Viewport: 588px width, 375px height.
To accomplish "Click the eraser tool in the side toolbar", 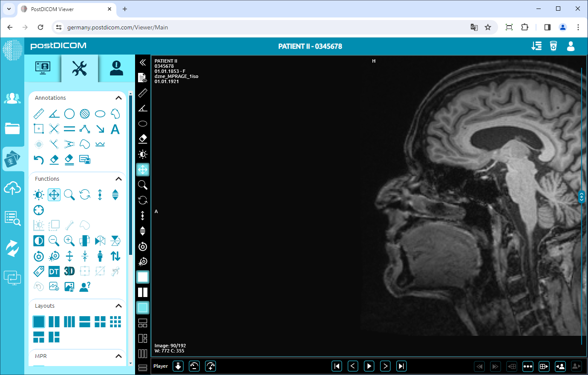I will pyautogui.click(x=143, y=138).
